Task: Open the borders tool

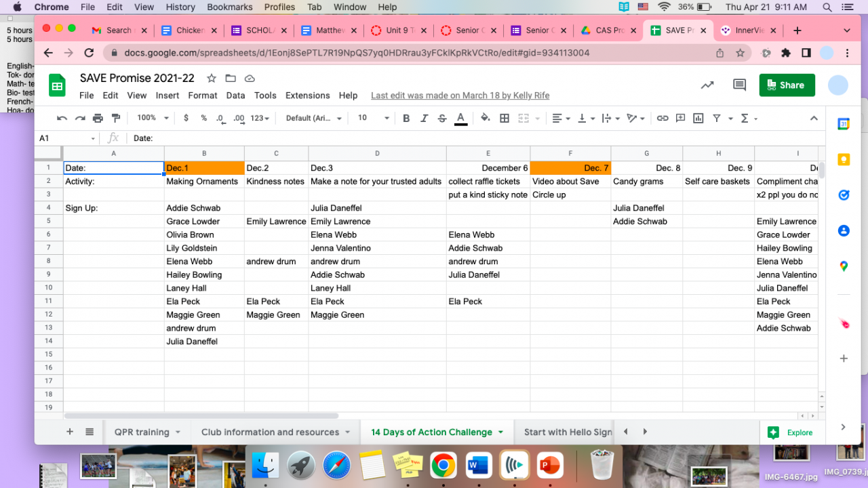Action: point(505,118)
